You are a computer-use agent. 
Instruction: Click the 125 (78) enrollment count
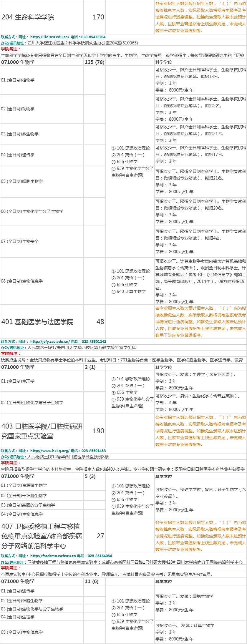click(x=95, y=62)
